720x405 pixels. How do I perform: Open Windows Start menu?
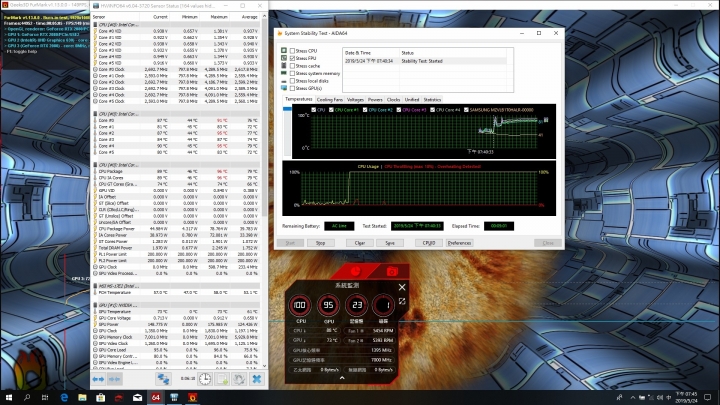[x=9, y=398]
